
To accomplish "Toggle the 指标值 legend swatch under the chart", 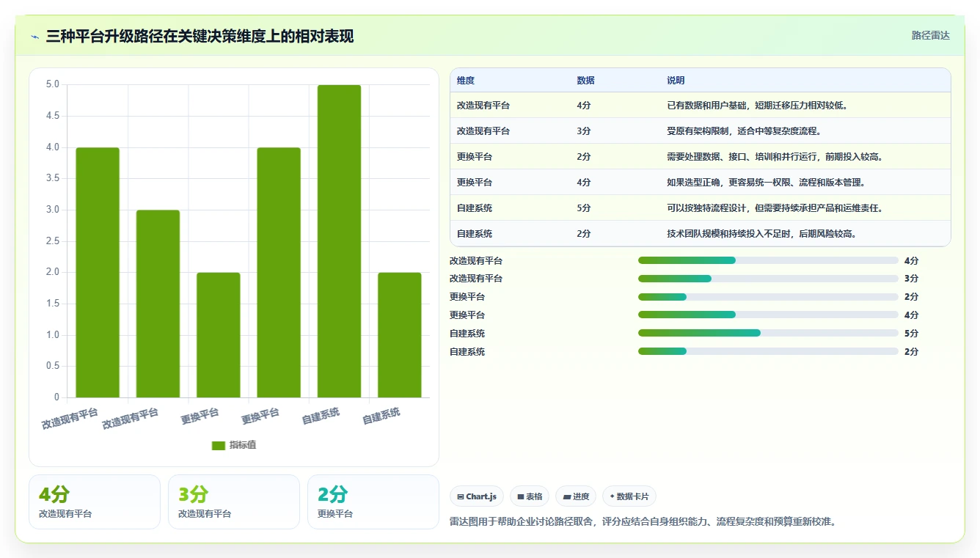I will (x=219, y=445).
